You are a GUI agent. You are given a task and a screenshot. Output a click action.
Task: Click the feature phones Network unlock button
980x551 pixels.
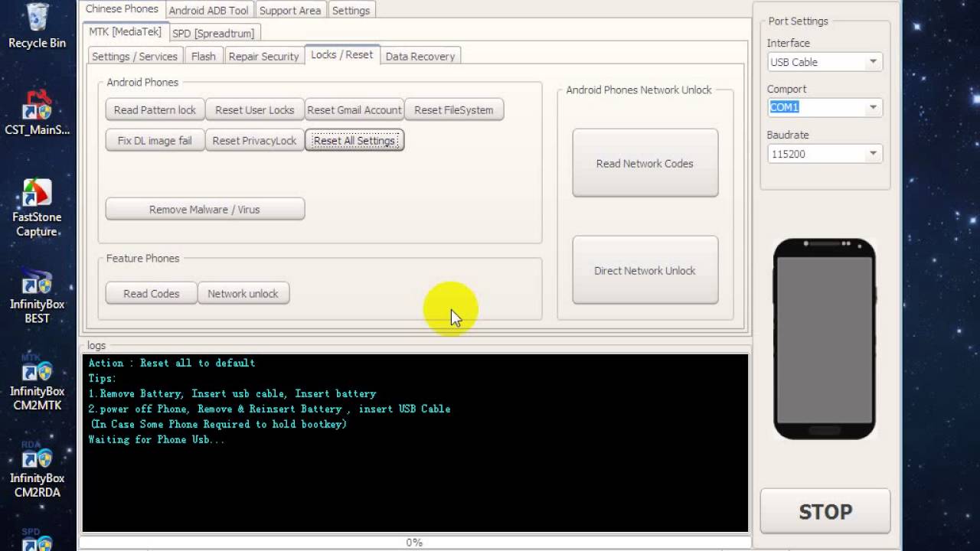pos(243,293)
